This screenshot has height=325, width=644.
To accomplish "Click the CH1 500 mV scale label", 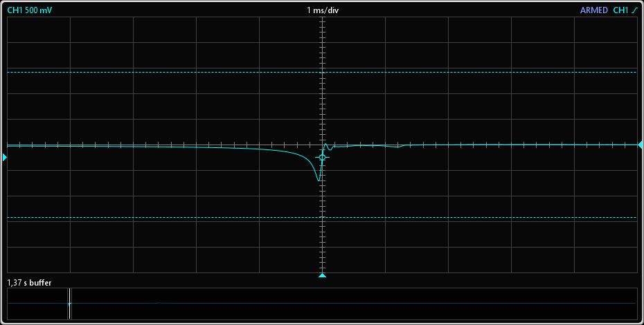I will pyautogui.click(x=30, y=10).
